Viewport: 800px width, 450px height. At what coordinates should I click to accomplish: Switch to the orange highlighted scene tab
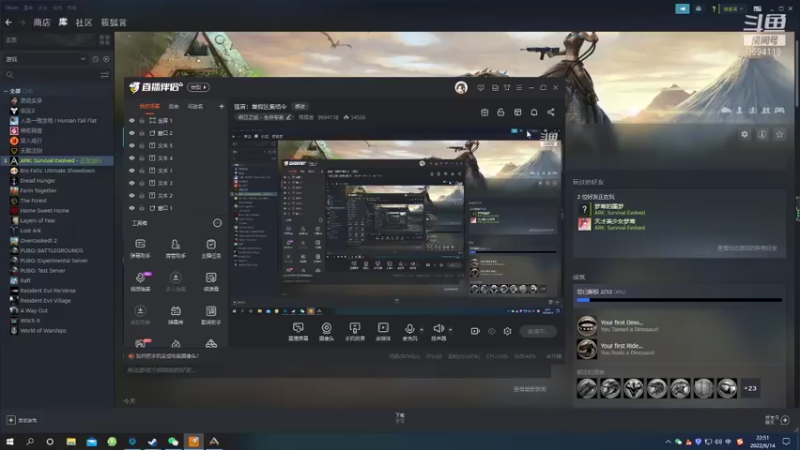click(149, 107)
